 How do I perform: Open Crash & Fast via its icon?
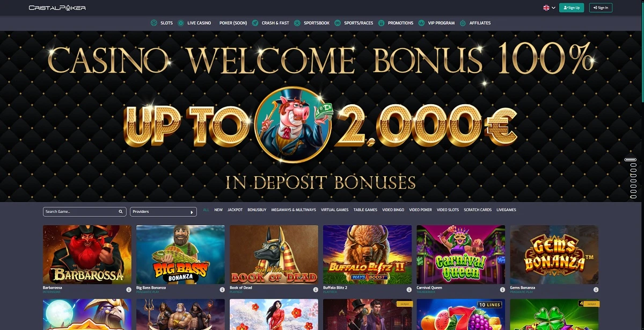(x=255, y=23)
